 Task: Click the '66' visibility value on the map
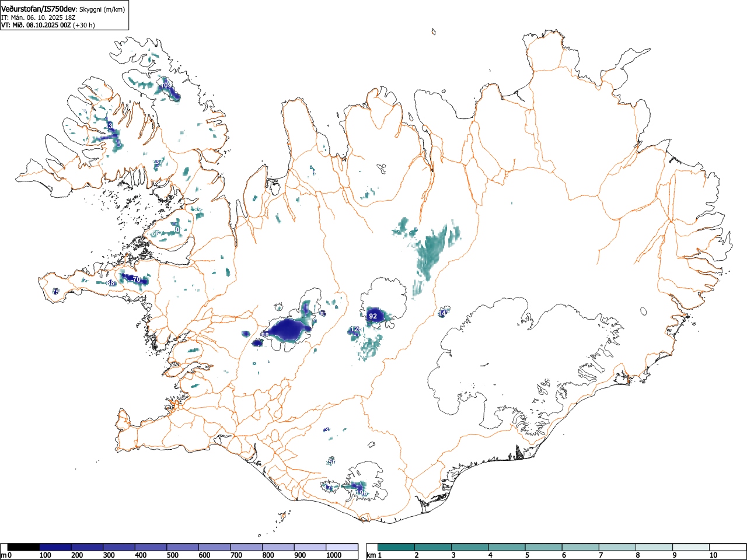(x=155, y=233)
